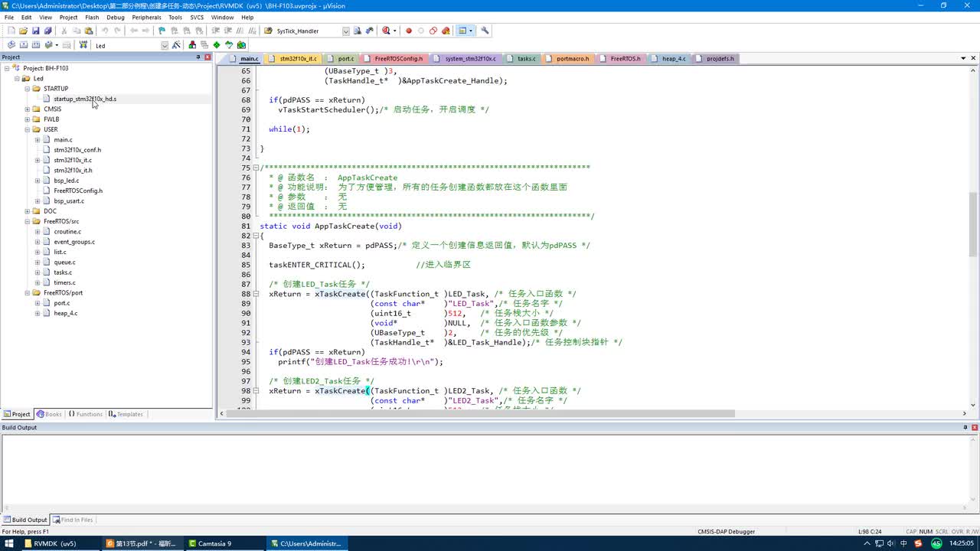Insert breakpoint red dot icon
Screen dimensions: 980x551
click(409, 31)
